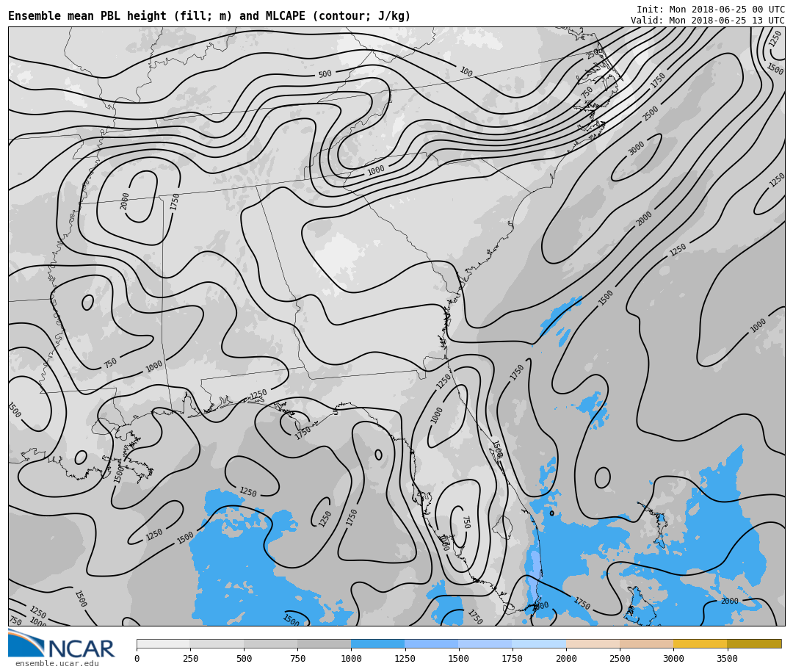Click the colorbar tick label 1250
The height and width of the screenshot is (672, 793).
pos(405,658)
